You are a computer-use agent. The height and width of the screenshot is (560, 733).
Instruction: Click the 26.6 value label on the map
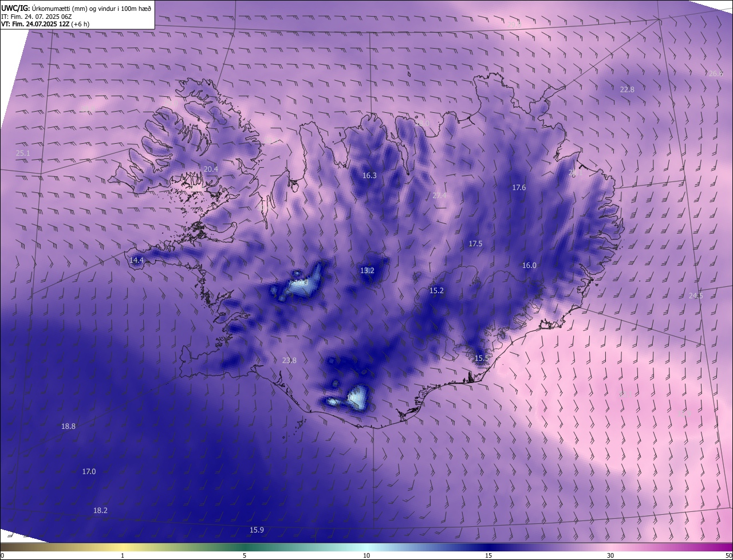pos(716,73)
